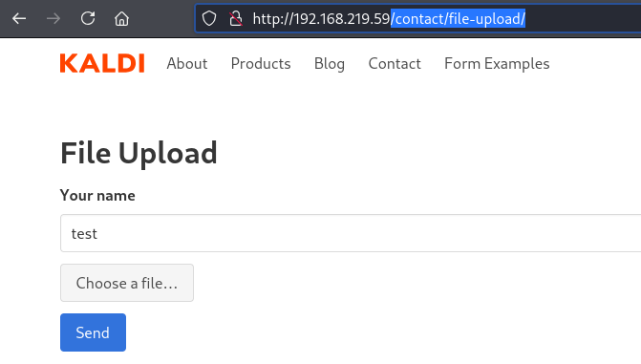Click the KALDI logo
The image size is (641, 364).
point(102,63)
